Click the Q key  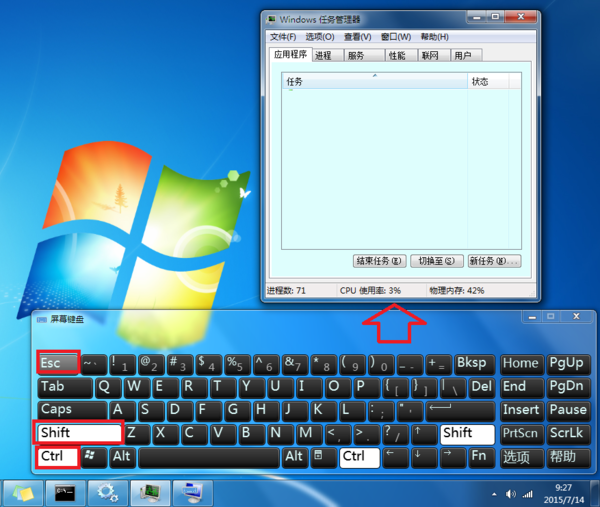(x=108, y=387)
